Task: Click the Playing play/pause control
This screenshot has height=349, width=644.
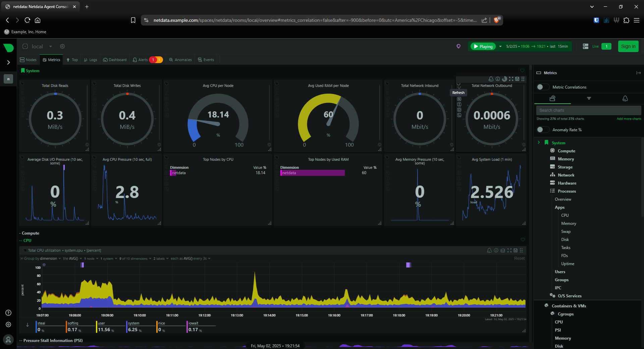Action: coord(483,46)
